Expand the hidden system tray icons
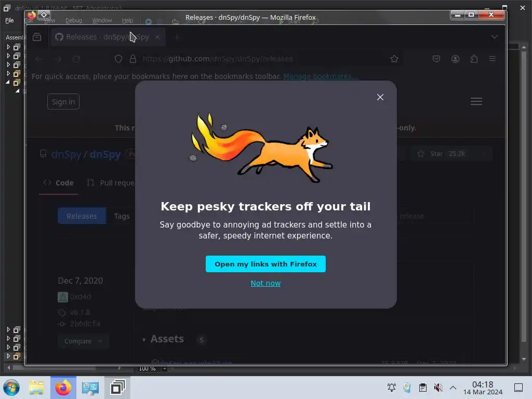532x399 pixels. point(453,388)
